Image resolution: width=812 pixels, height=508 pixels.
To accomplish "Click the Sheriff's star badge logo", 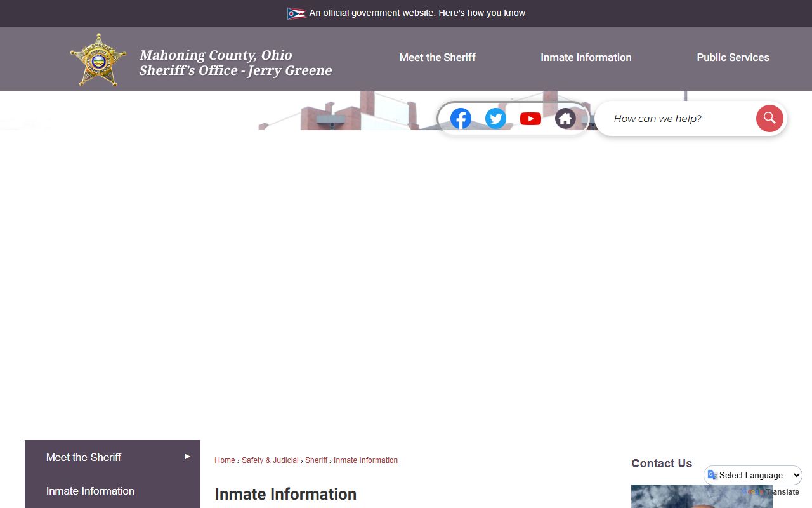I will tap(98, 60).
